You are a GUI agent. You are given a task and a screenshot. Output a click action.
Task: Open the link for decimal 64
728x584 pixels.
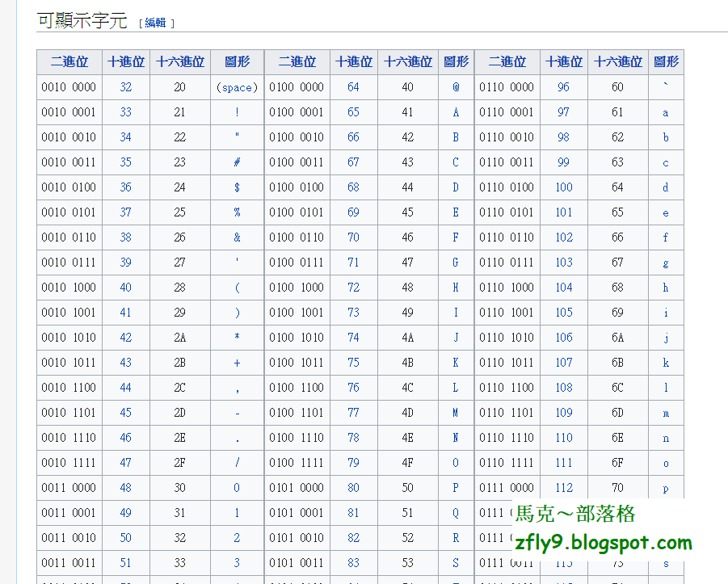353,86
